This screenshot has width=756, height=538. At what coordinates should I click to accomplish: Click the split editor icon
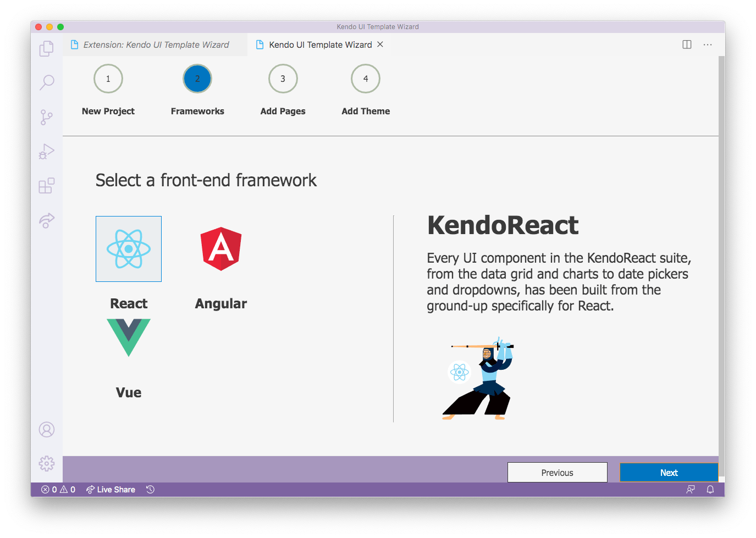687,45
